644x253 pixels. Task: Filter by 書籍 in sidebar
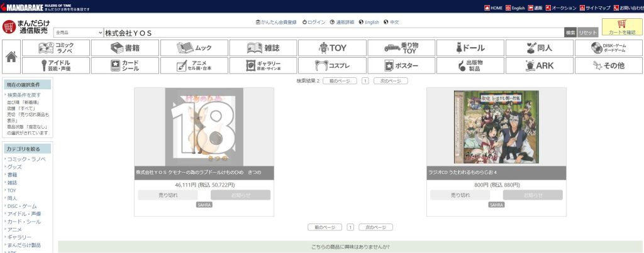(x=13, y=175)
